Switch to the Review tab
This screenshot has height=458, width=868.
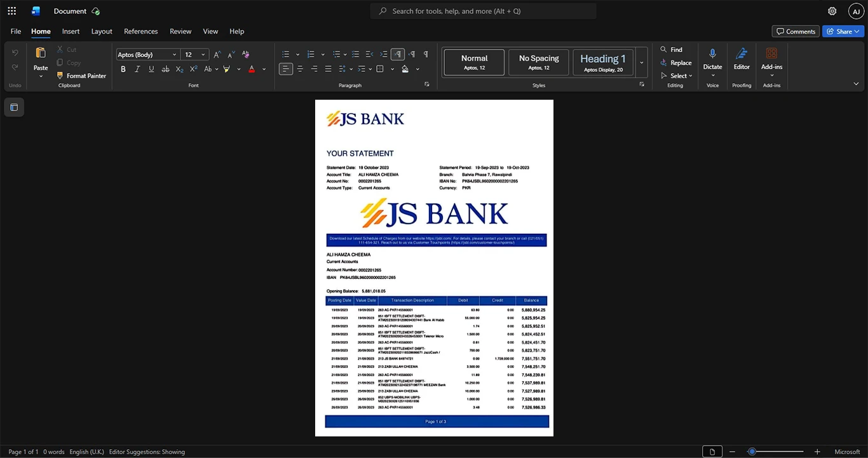click(x=180, y=31)
